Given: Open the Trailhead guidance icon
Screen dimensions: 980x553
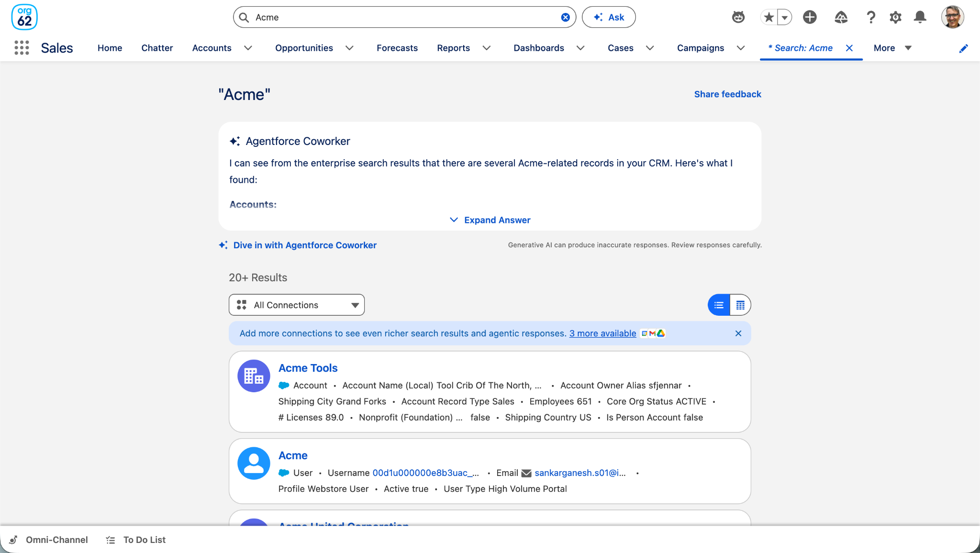Looking at the screenshot, I should pyautogui.click(x=841, y=17).
